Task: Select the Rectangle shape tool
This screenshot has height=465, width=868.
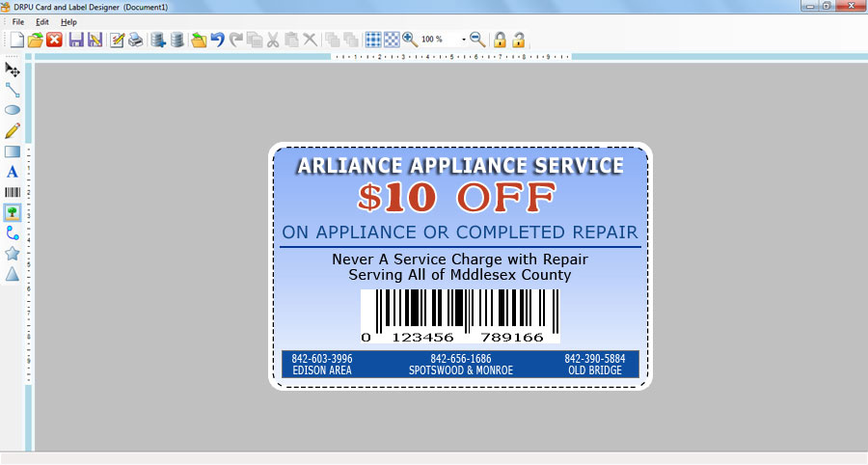Action: click(13, 151)
